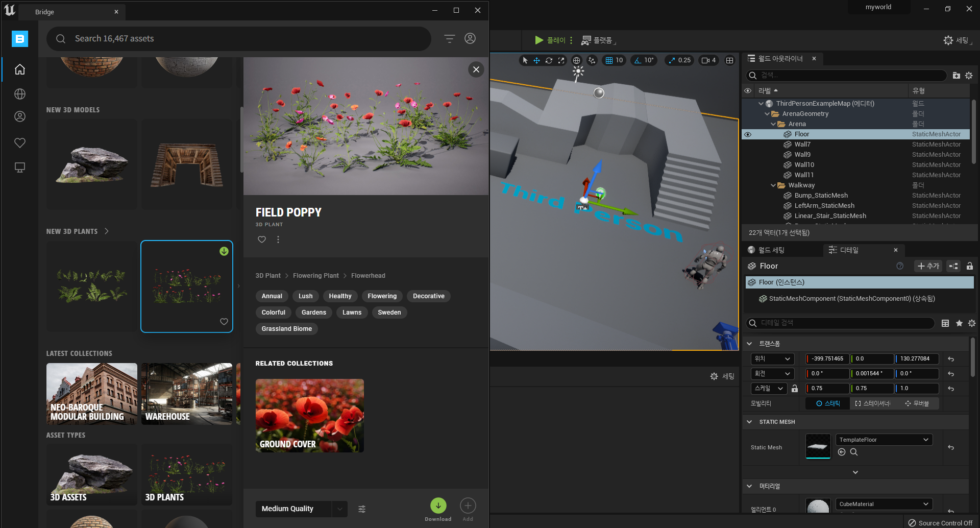Set mobility to Movable

(x=917, y=403)
